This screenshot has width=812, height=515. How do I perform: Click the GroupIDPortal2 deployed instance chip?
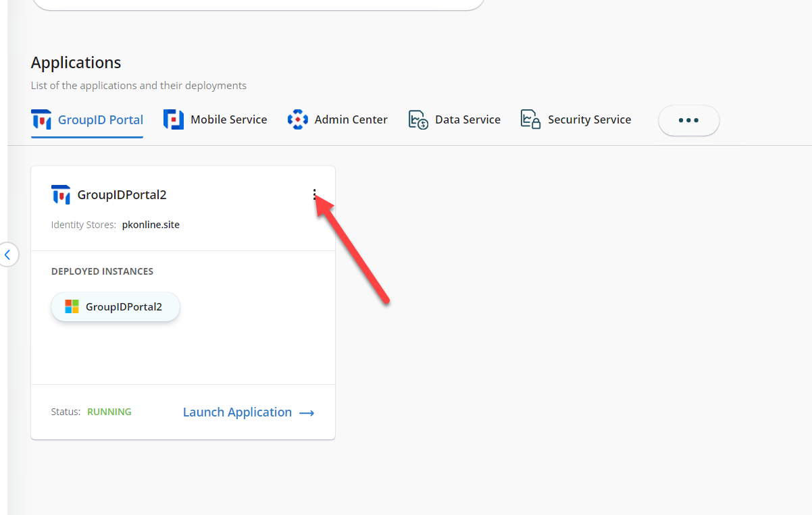point(115,306)
